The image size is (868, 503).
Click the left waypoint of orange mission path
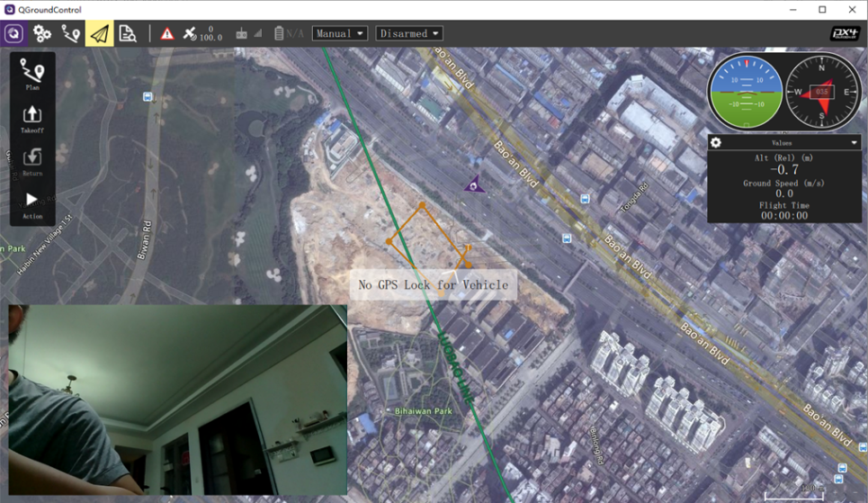pos(389,241)
